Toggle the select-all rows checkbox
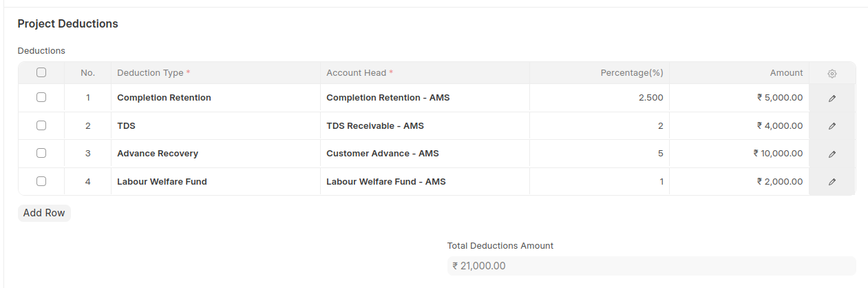 pos(41,72)
